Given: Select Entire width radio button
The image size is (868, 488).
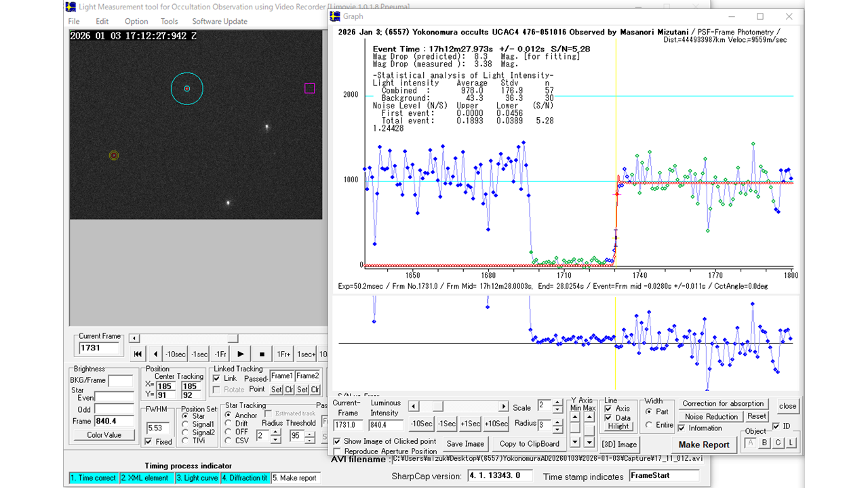Looking at the screenshot, I should click(648, 425).
